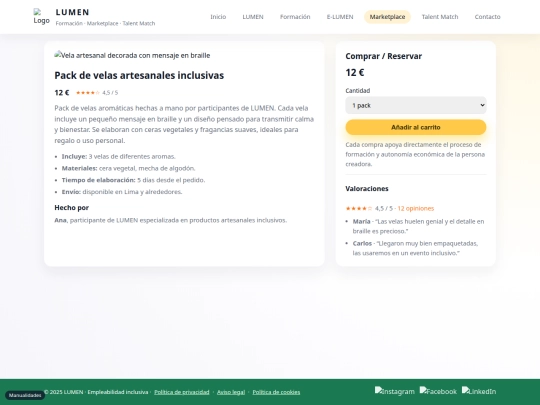Open Política de privacidad link
540x405 pixels.
[x=181, y=392]
